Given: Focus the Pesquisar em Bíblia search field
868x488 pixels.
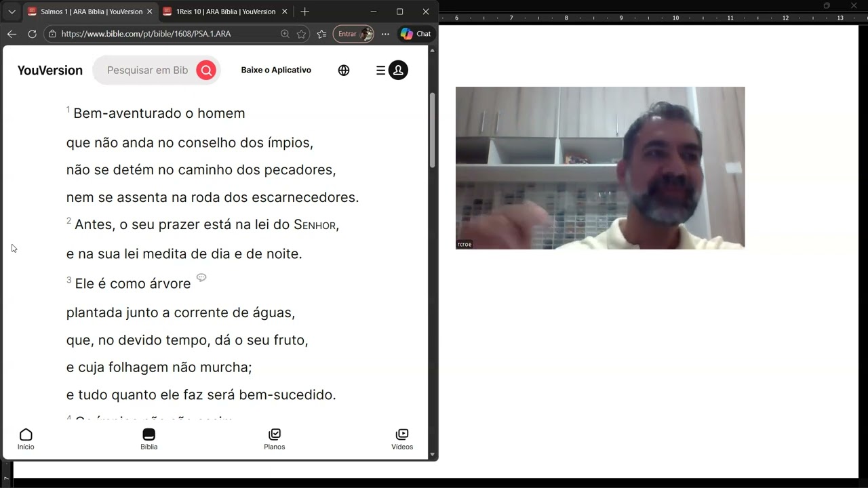Looking at the screenshot, I should 147,70.
